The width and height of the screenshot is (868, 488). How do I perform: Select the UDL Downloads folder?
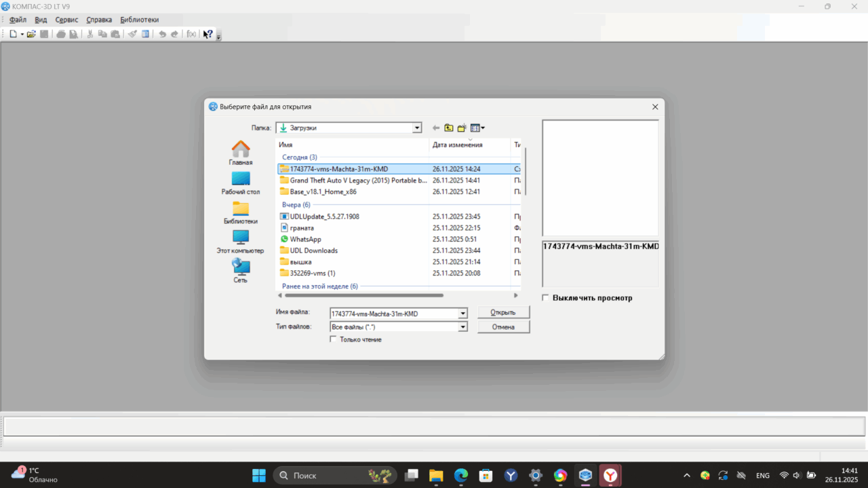click(x=313, y=250)
